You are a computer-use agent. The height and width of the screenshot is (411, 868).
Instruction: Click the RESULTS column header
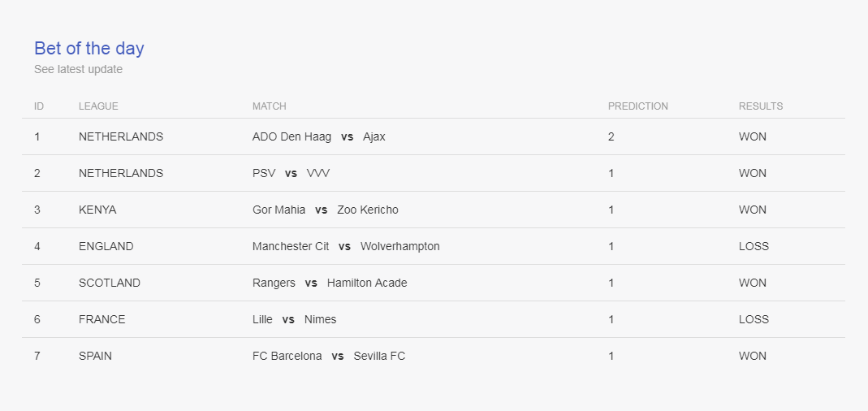761,106
